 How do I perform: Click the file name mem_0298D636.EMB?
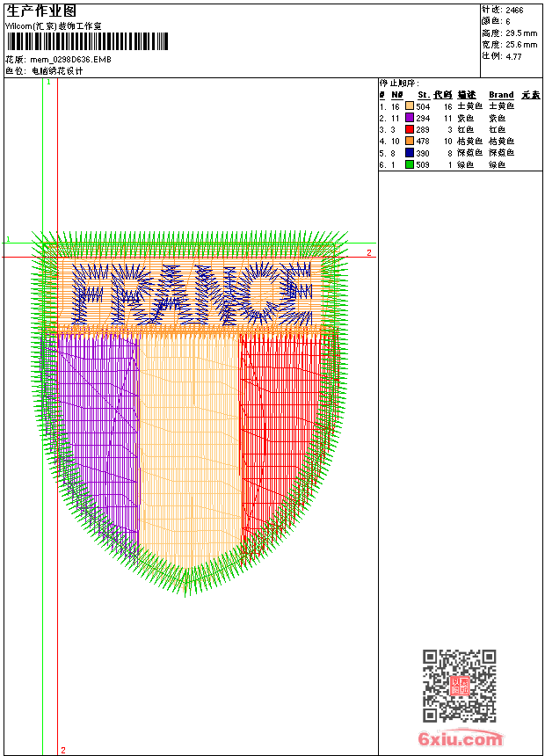70,59
